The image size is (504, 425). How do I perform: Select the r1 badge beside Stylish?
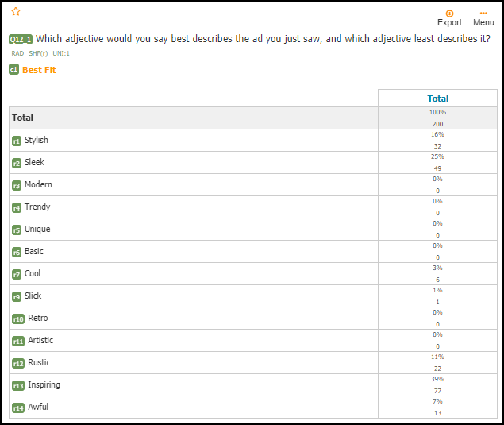[x=17, y=141]
